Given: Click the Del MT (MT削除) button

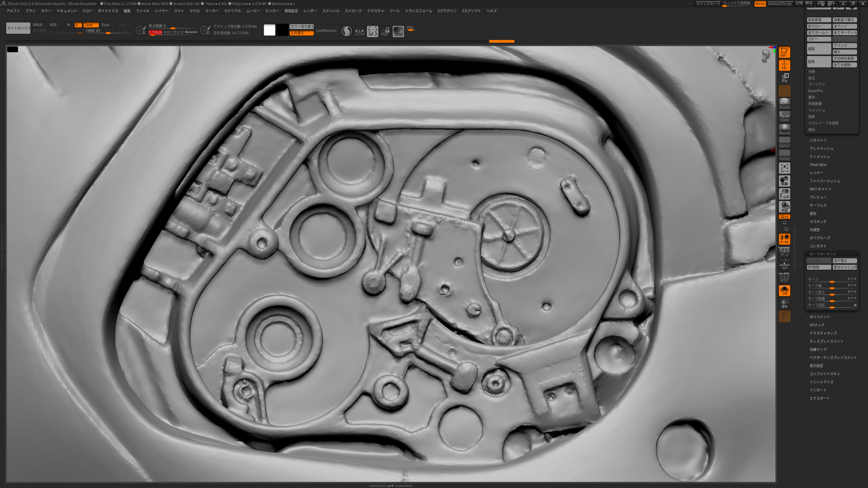Looking at the screenshot, I should tap(819, 267).
